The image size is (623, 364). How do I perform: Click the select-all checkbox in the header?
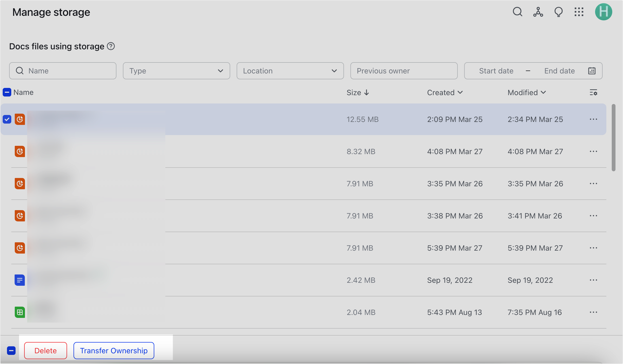[7, 92]
